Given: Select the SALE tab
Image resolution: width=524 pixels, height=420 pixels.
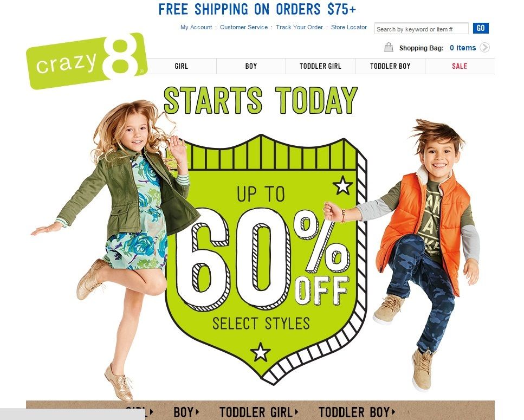Looking at the screenshot, I should (460, 66).
